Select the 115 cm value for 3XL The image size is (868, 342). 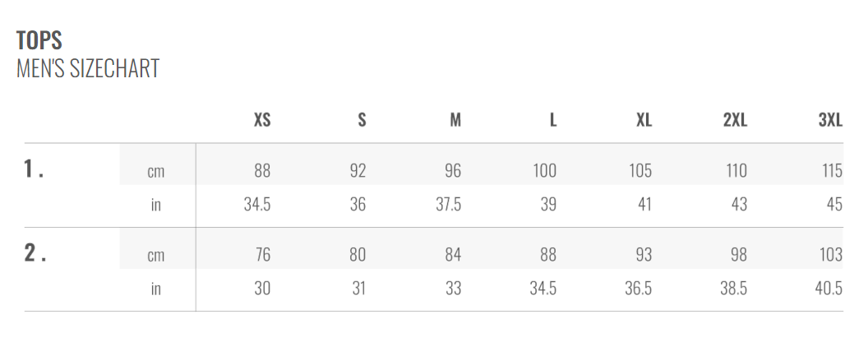[x=832, y=171]
